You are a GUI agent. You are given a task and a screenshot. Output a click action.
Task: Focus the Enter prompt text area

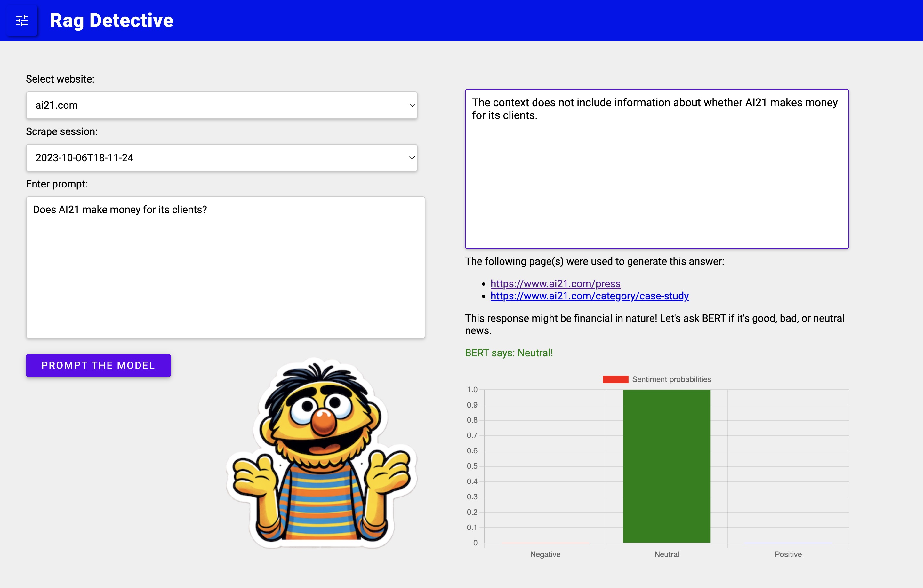225,267
